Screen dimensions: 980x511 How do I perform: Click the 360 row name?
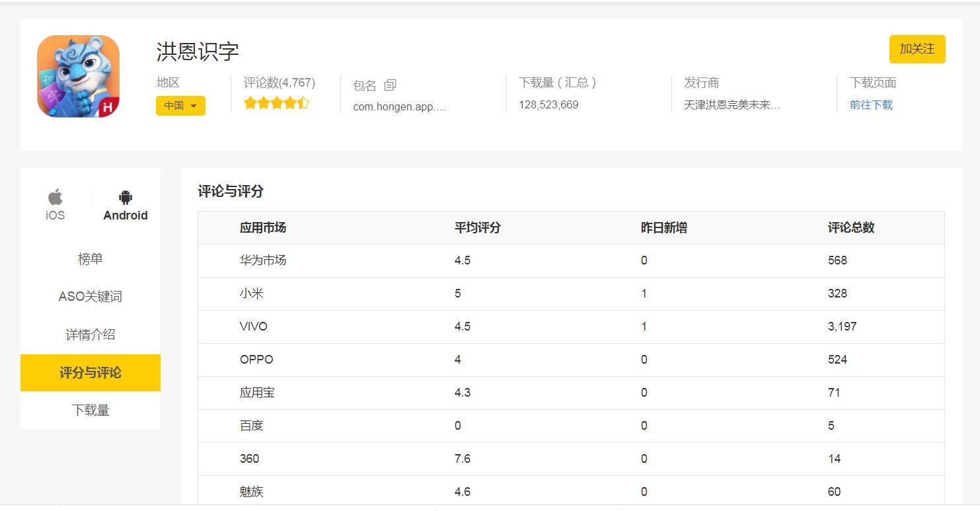pyautogui.click(x=250, y=459)
